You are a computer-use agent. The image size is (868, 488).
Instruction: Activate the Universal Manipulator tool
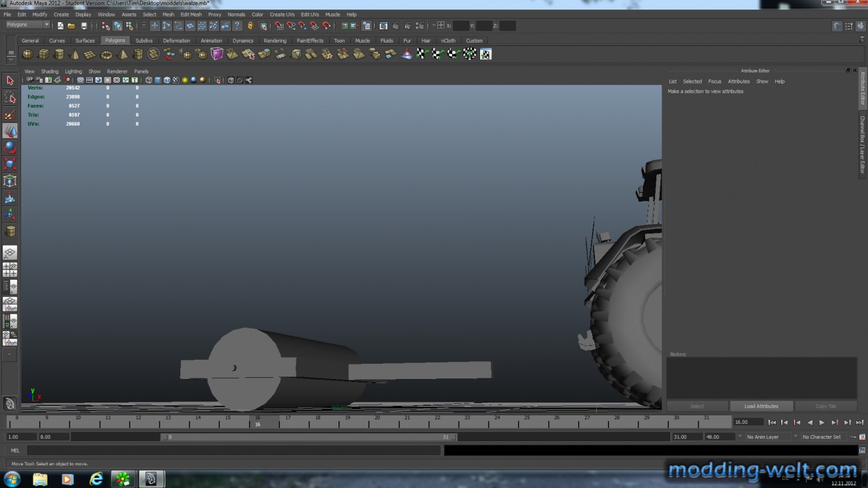(10, 181)
